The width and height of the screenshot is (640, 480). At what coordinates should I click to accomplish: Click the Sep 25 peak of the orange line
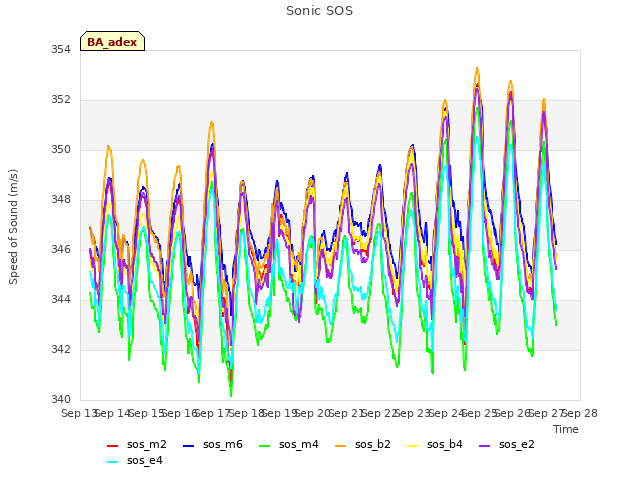[x=477, y=69]
